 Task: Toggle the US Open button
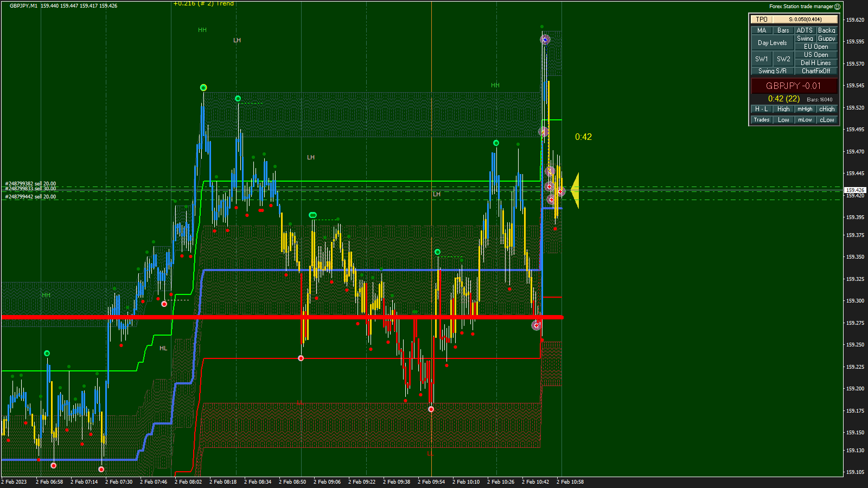tap(816, 55)
